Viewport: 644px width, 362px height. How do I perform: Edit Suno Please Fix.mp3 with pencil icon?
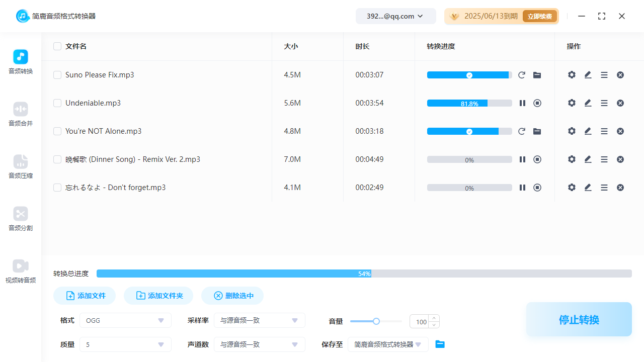588,75
